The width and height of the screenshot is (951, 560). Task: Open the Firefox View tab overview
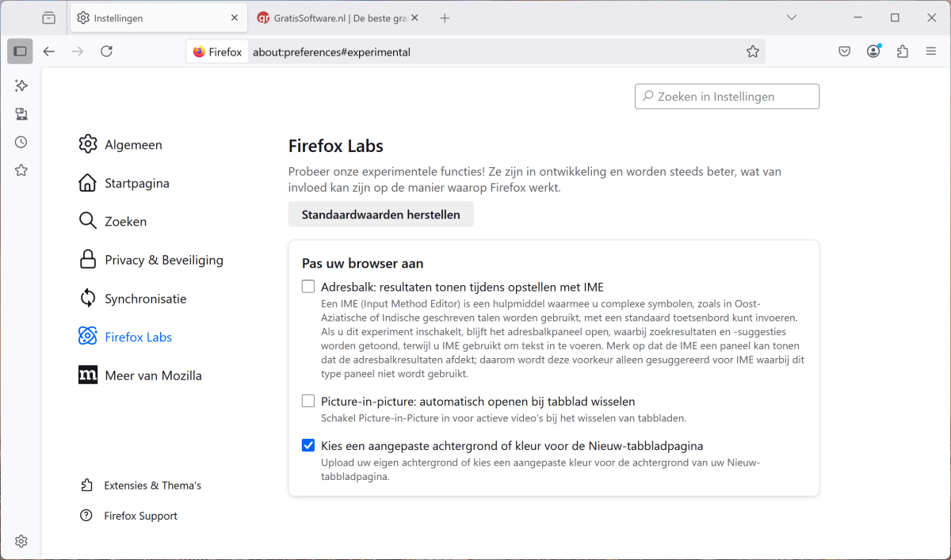click(49, 18)
